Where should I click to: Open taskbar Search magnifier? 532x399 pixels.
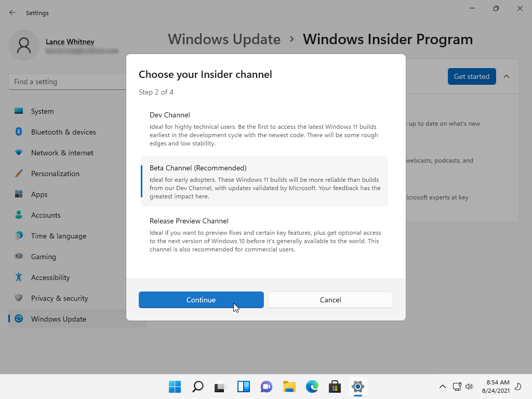tap(198, 387)
